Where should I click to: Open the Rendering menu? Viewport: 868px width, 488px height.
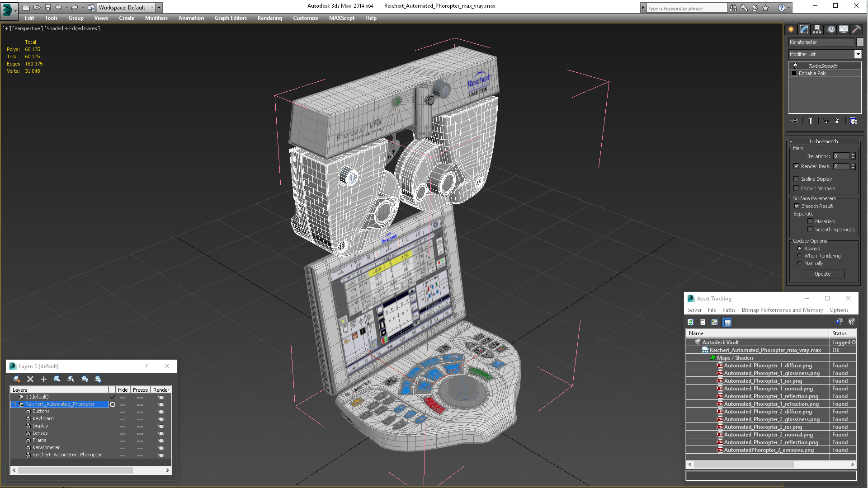click(269, 18)
